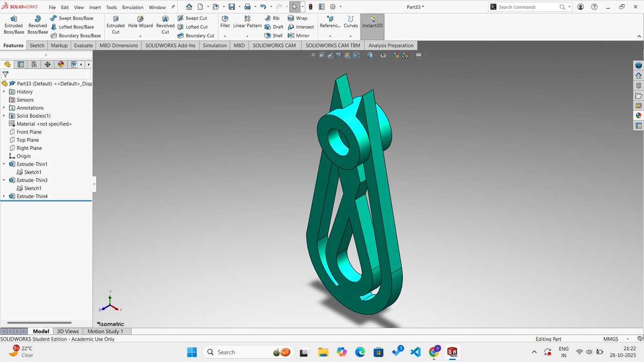Expand the Extrude-Thin4 feature
This screenshot has width=644, height=362.
(x=4, y=196)
